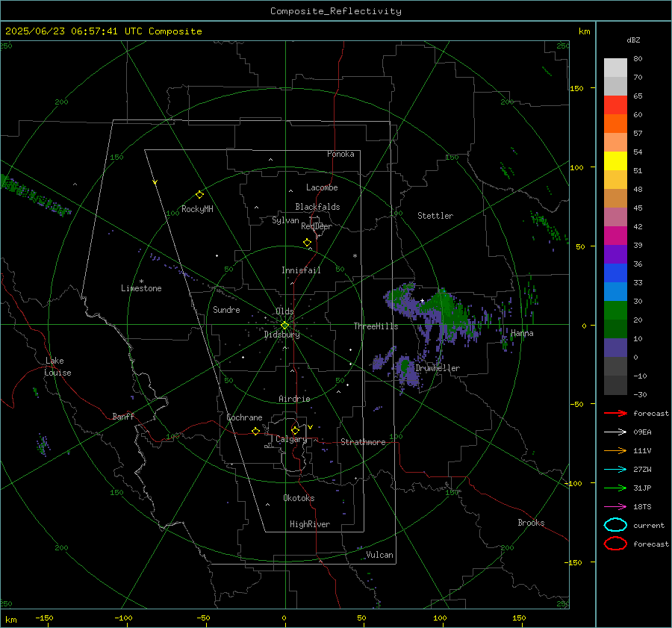Click the yellow diamond marker at Didsbury
Screen dimensions: 672x628
pos(284,326)
